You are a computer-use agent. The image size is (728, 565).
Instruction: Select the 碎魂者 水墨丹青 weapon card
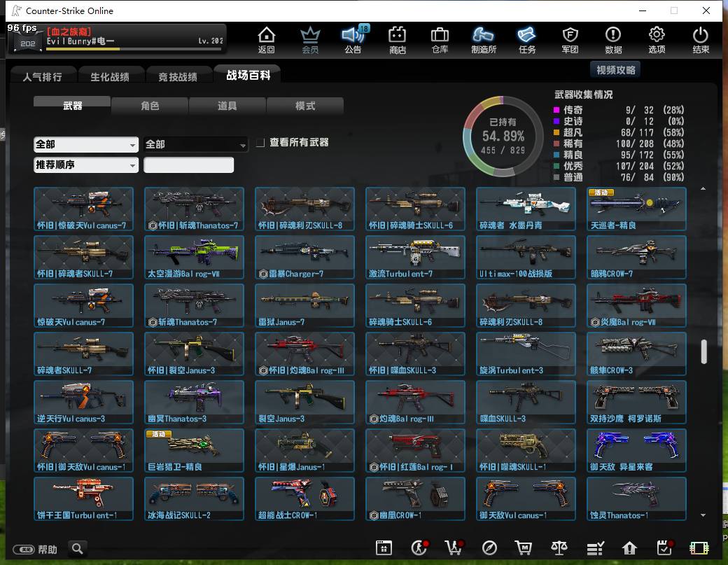click(526, 209)
